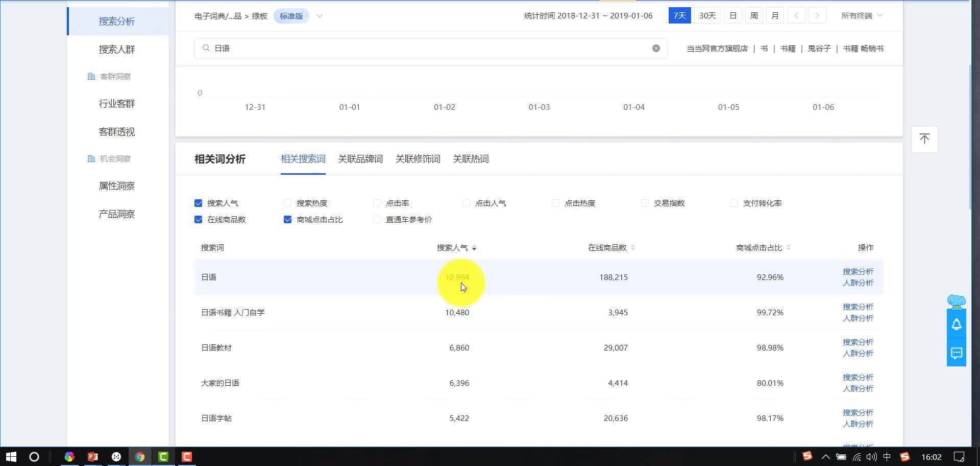Expand the 所有终端 dropdown
This screenshot has width=980, height=466.
pos(862,16)
